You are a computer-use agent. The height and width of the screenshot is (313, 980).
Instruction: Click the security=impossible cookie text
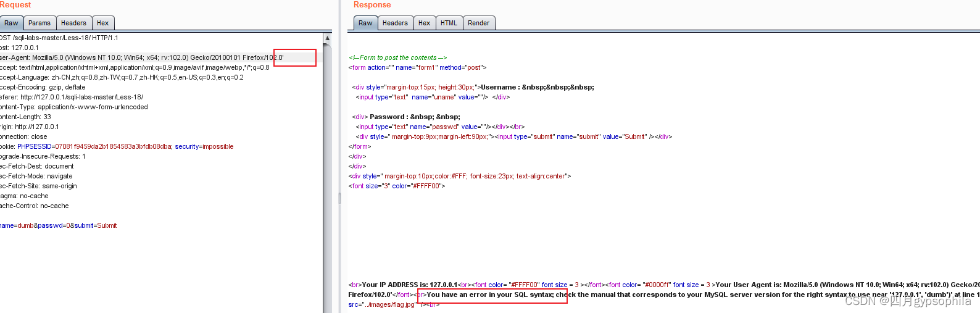[x=204, y=146]
